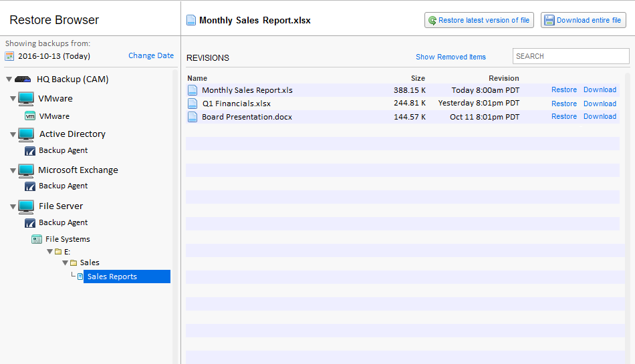
Task: Collapse the E: drive node
Action: (50, 252)
